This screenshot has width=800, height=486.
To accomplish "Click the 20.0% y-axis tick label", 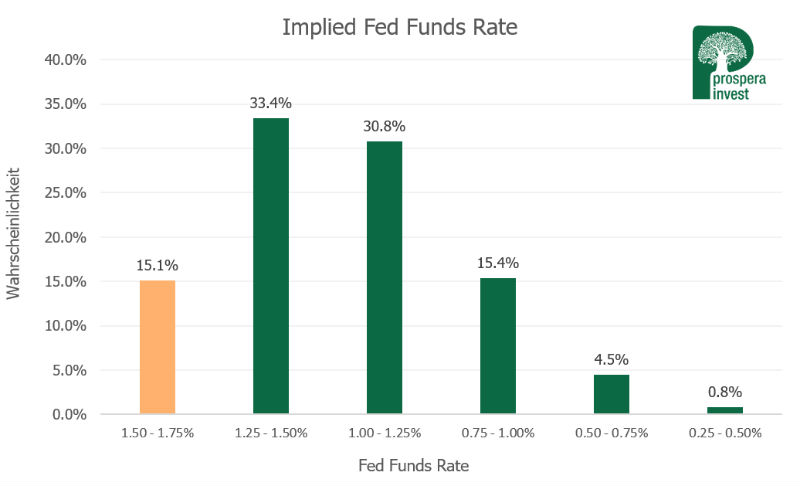I will click(x=67, y=237).
